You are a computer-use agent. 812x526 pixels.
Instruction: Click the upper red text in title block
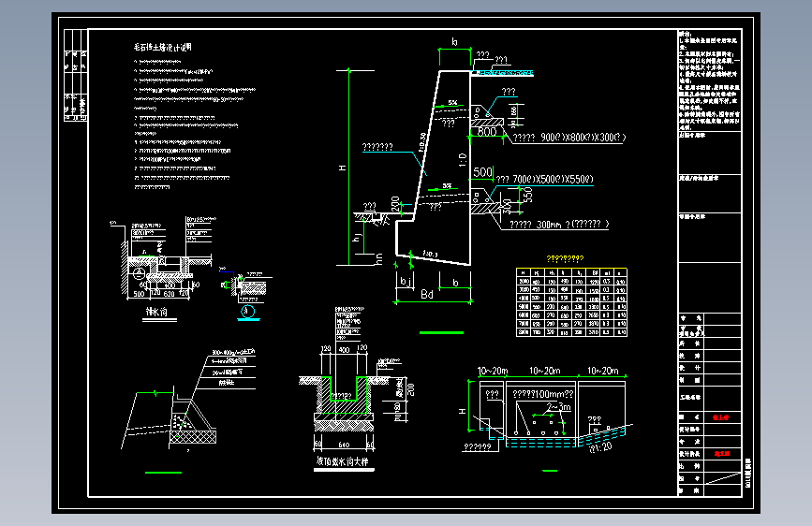pyautogui.click(x=720, y=417)
